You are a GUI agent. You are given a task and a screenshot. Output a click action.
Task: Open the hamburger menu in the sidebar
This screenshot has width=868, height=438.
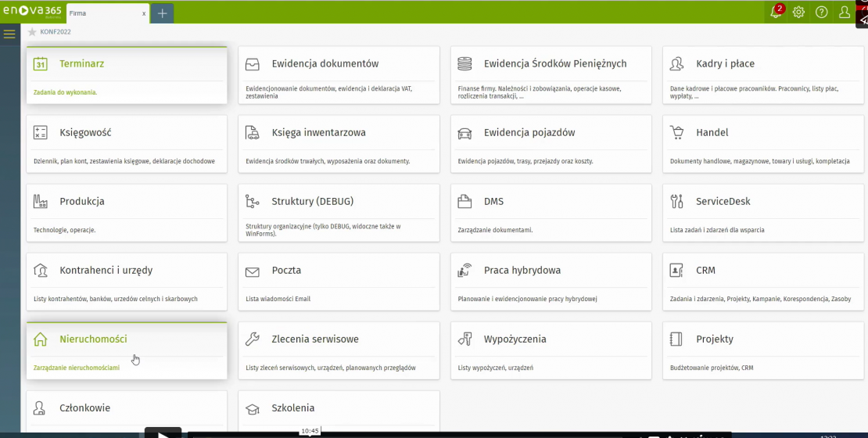pos(9,34)
